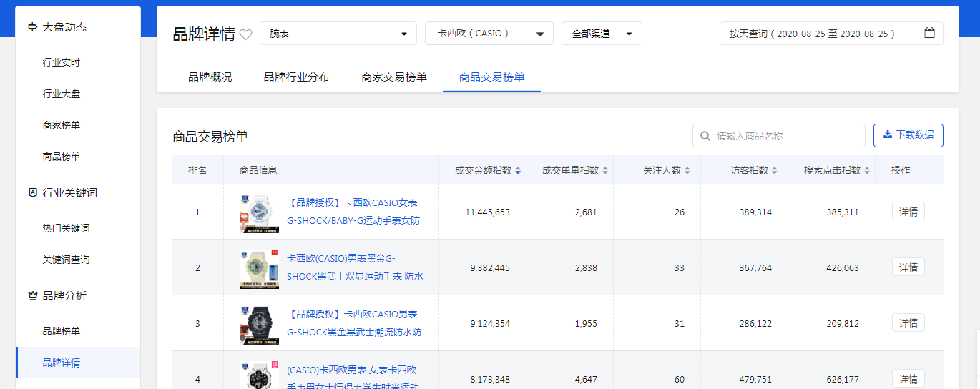Image resolution: width=980 pixels, height=389 pixels.
Task: Click the 大盘动态 arrow icon in sidebar
Action: click(x=32, y=27)
